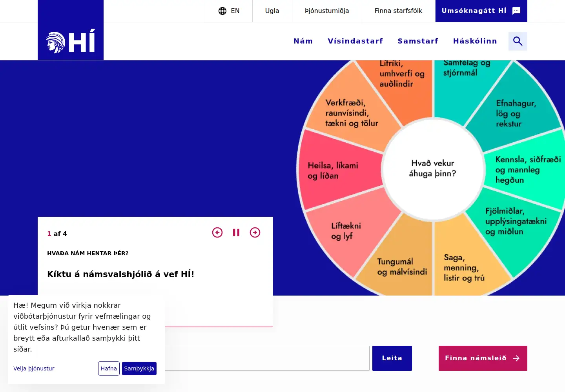The height and width of the screenshot is (392, 565).
Task: Click Finna námsleið button
Action: (x=483, y=358)
